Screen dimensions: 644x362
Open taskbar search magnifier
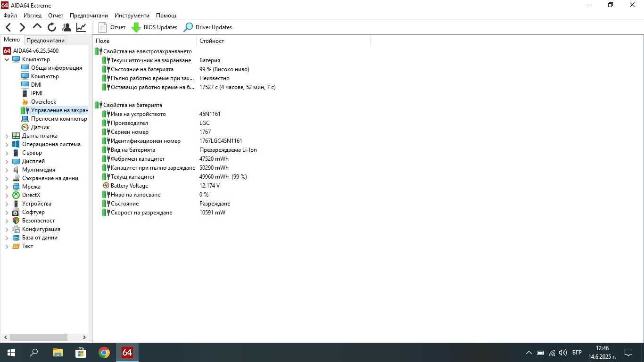coord(34,353)
